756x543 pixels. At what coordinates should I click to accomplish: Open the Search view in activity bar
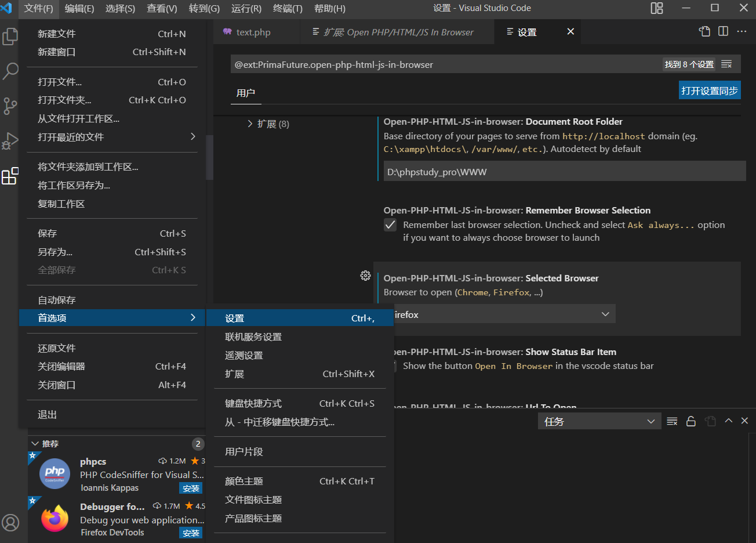point(10,71)
